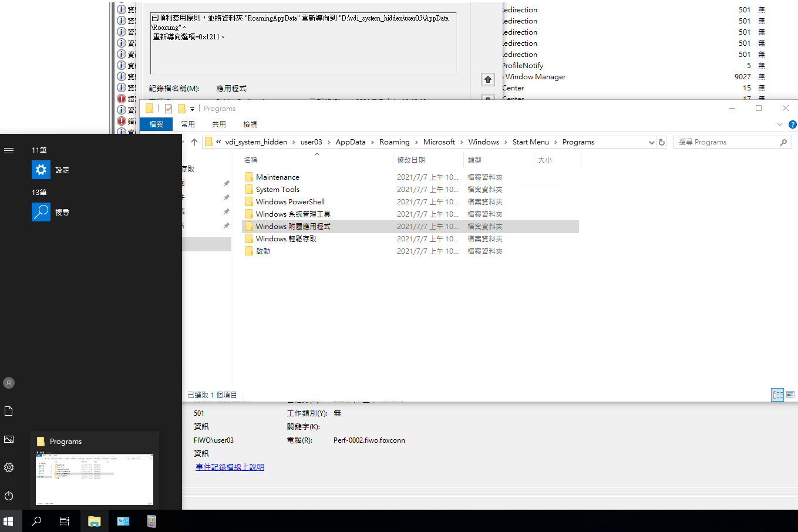Image resolution: width=798 pixels, height=532 pixels.
Task: Click File Explorer on the taskbar
Action: tap(94, 521)
